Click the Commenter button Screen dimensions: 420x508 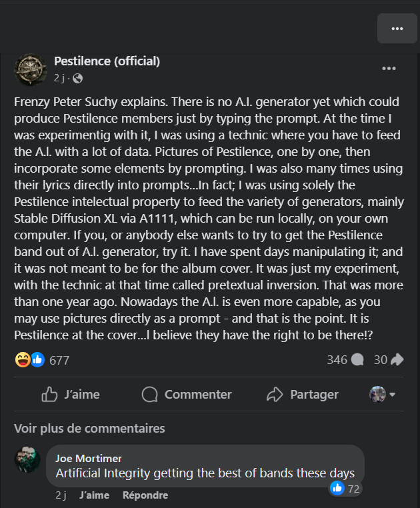[178, 395]
